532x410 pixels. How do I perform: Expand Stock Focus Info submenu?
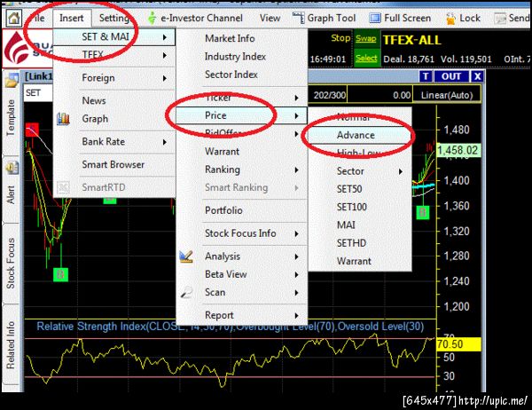click(x=241, y=233)
